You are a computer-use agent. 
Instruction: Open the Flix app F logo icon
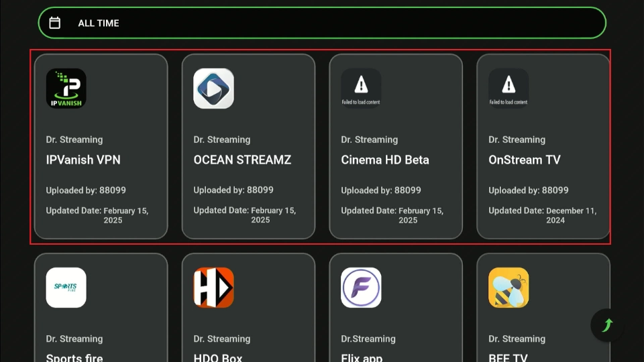tap(361, 288)
